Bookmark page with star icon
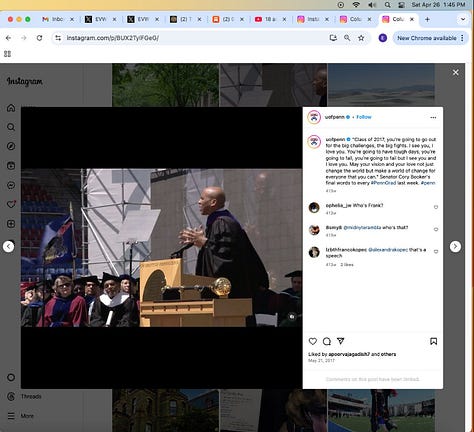Screen dimensions: 474x432 click(x=361, y=38)
